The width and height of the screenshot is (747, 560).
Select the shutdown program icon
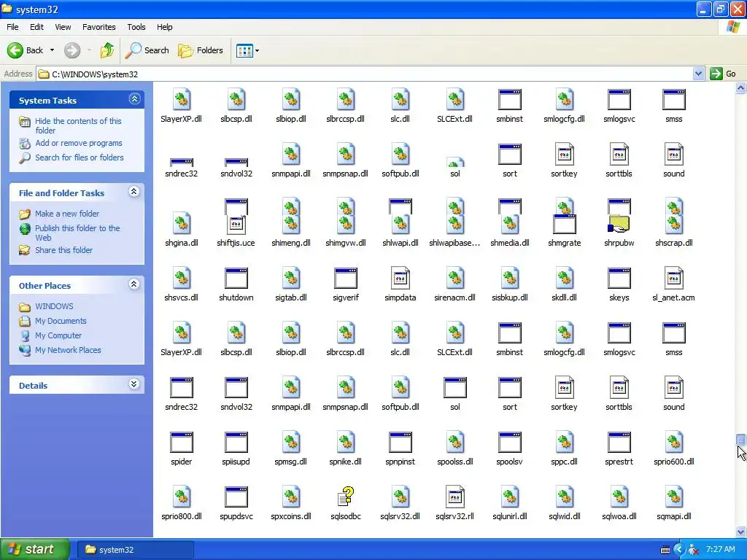(x=236, y=279)
